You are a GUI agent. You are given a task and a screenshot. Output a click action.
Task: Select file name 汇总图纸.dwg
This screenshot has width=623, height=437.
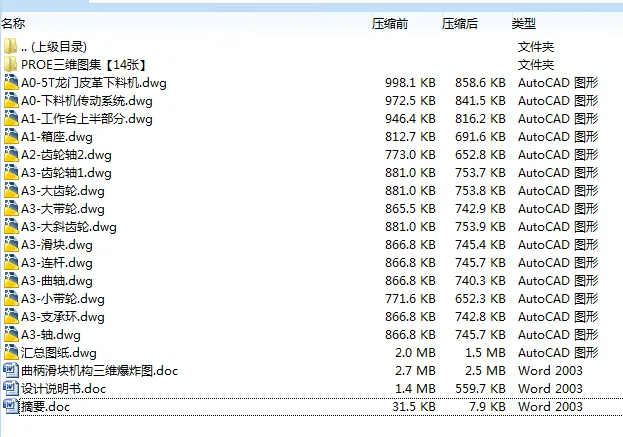(59, 353)
